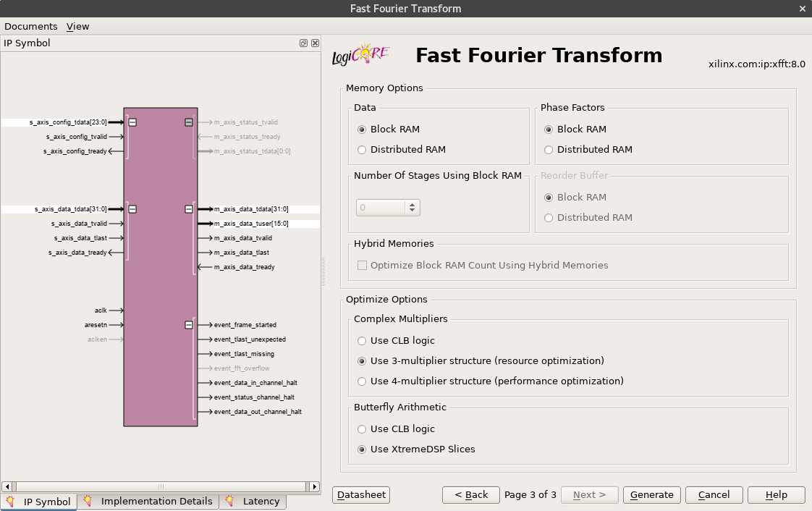The height and width of the screenshot is (511, 812).
Task: Increment Number Of Stages Using Block RAM
Action: click(x=413, y=205)
